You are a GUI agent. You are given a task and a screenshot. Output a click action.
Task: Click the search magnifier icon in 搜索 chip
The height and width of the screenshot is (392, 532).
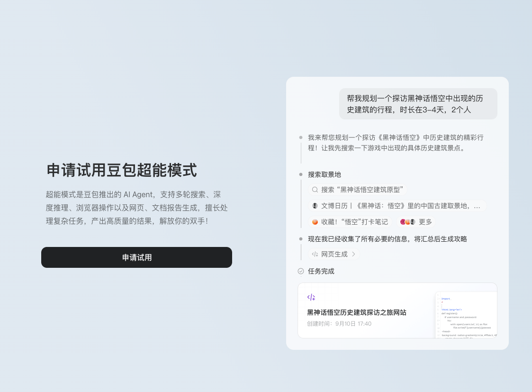click(x=315, y=190)
